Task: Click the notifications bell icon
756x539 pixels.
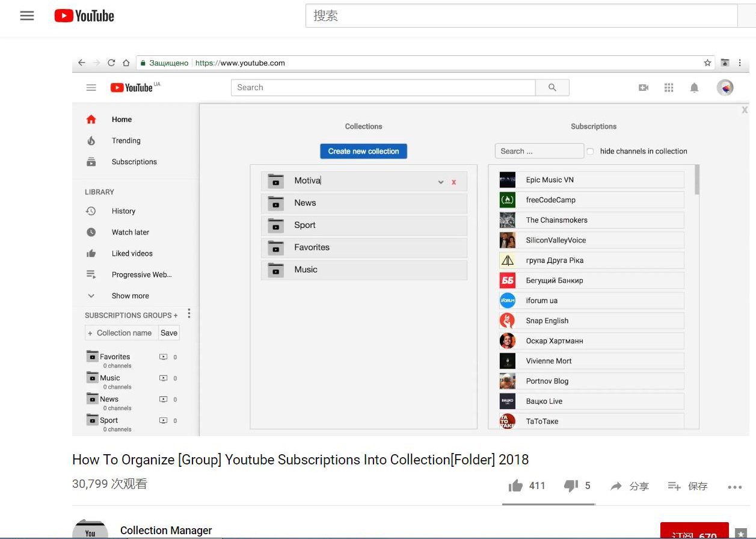Action: point(694,88)
